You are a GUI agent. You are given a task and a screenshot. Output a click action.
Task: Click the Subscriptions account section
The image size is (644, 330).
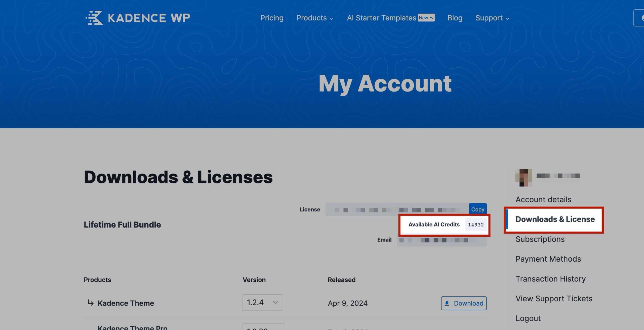[540, 239]
